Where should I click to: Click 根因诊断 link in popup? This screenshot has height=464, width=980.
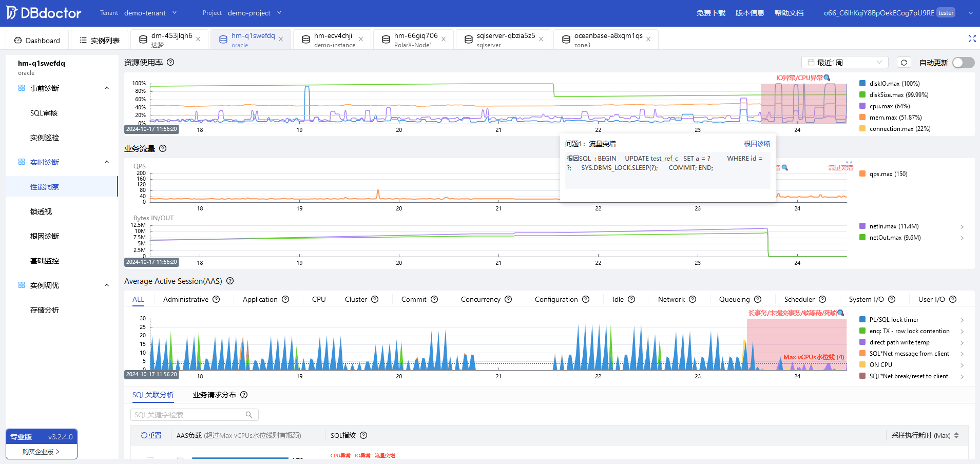click(x=757, y=144)
